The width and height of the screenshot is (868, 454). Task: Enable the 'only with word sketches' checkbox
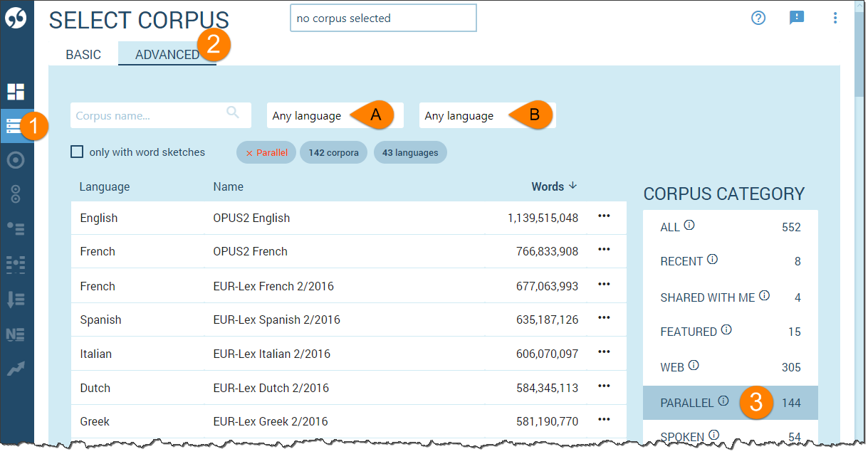click(x=77, y=152)
